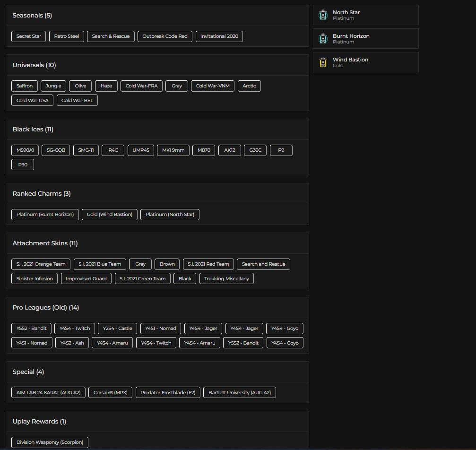Select the M590A1 Black Ice tag
476x450 pixels.
25,150
